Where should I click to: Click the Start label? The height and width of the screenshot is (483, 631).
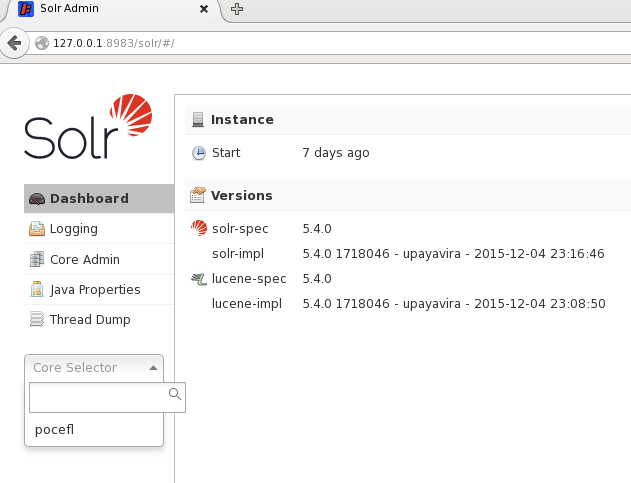click(x=226, y=153)
